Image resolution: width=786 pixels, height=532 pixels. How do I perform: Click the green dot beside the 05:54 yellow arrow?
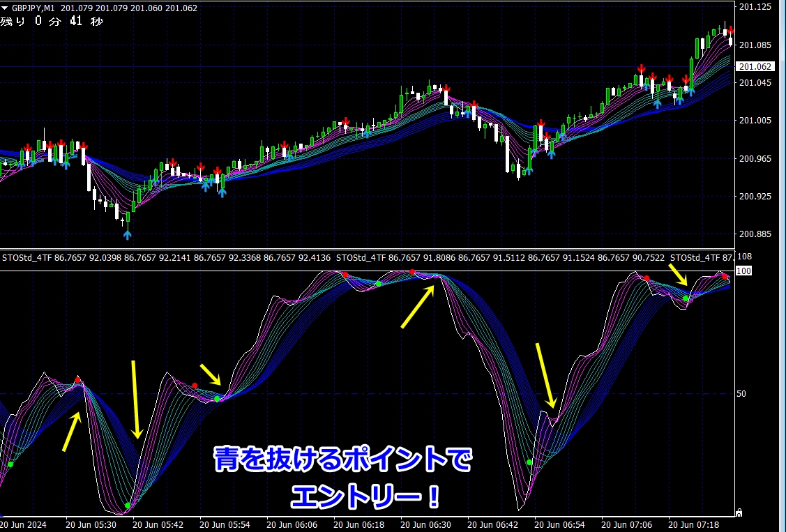217,399
